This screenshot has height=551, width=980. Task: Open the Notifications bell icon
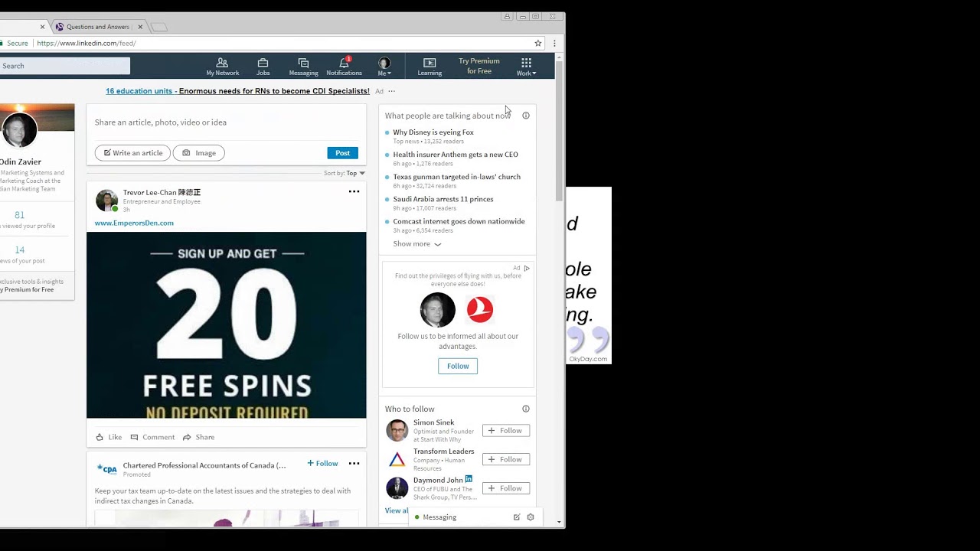(x=344, y=67)
